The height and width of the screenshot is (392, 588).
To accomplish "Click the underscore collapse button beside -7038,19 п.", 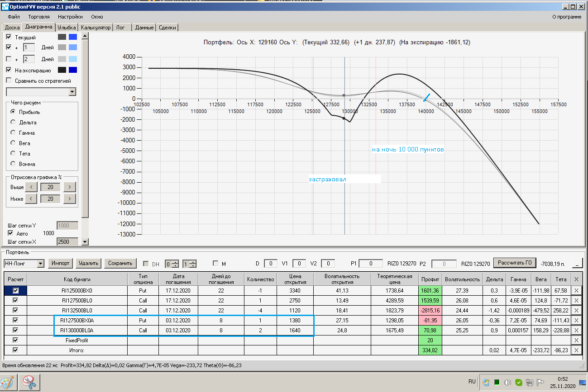I will 577,263.
